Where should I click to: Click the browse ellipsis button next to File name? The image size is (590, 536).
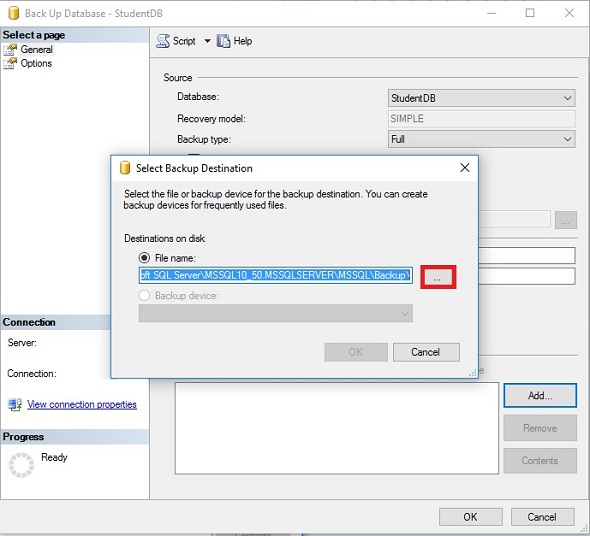438,277
